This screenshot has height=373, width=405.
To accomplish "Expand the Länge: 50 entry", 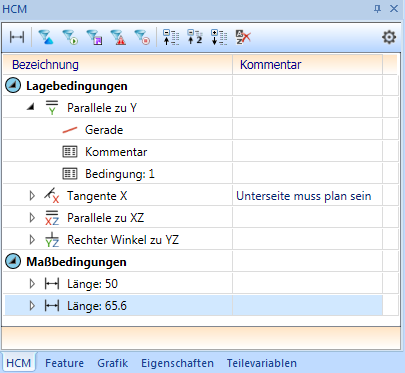I will click(x=32, y=284).
